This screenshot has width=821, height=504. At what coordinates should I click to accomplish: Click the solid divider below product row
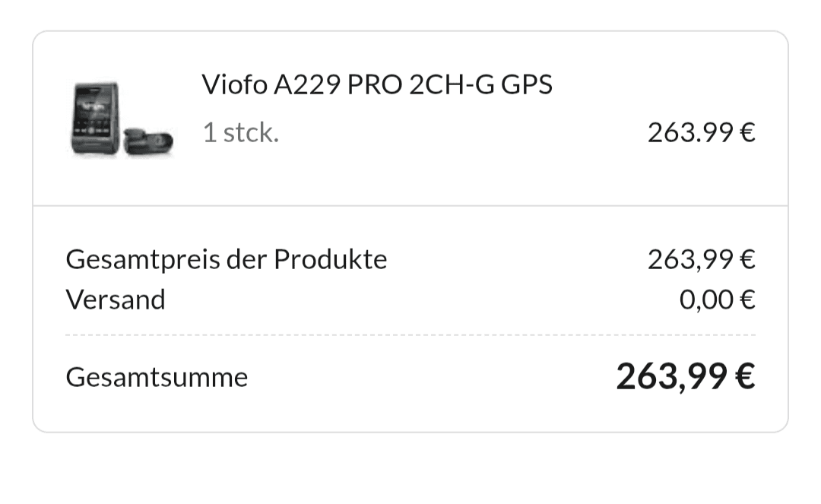(410, 205)
